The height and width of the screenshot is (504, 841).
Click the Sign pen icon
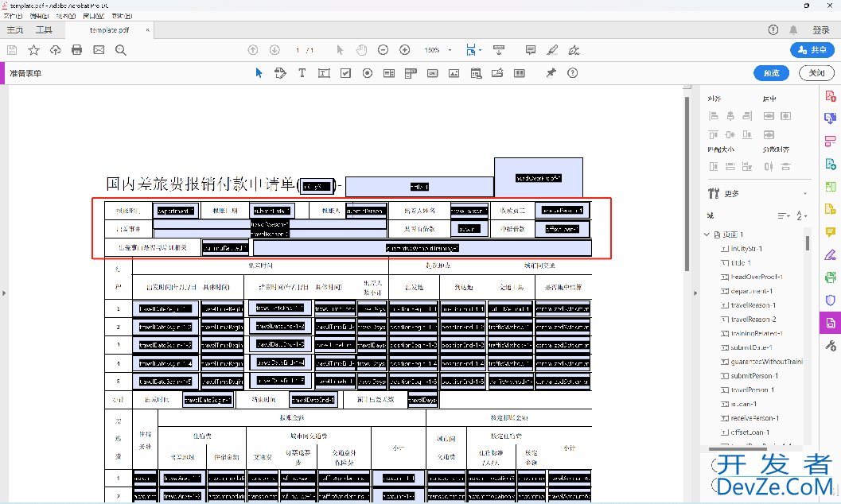click(574, 50)
